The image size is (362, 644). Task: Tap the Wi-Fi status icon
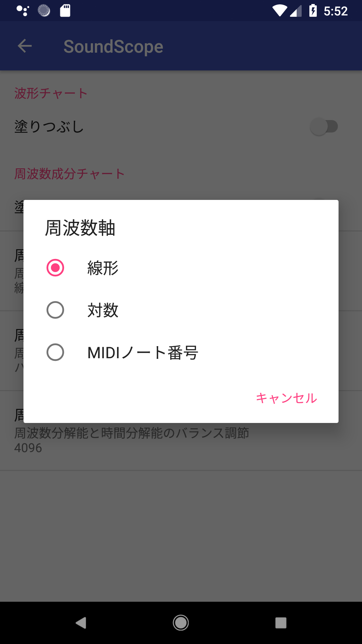coord(279,11)
